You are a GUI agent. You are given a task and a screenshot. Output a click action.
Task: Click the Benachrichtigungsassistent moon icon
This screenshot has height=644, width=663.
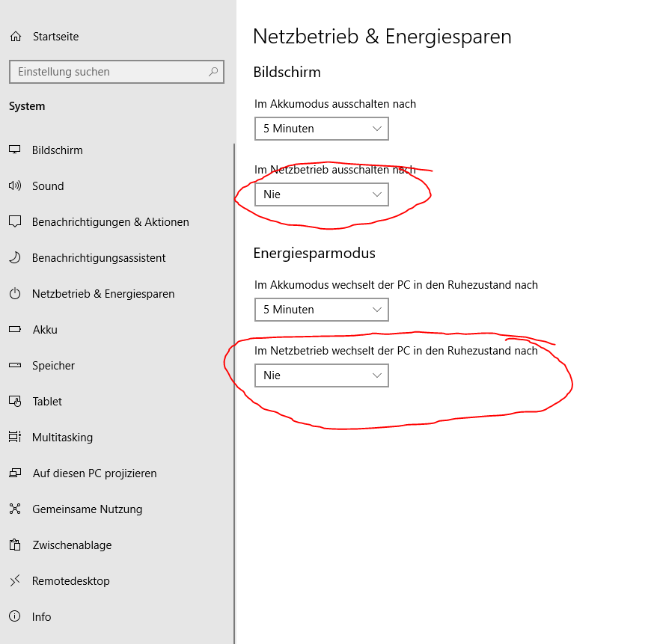(15, 257)
